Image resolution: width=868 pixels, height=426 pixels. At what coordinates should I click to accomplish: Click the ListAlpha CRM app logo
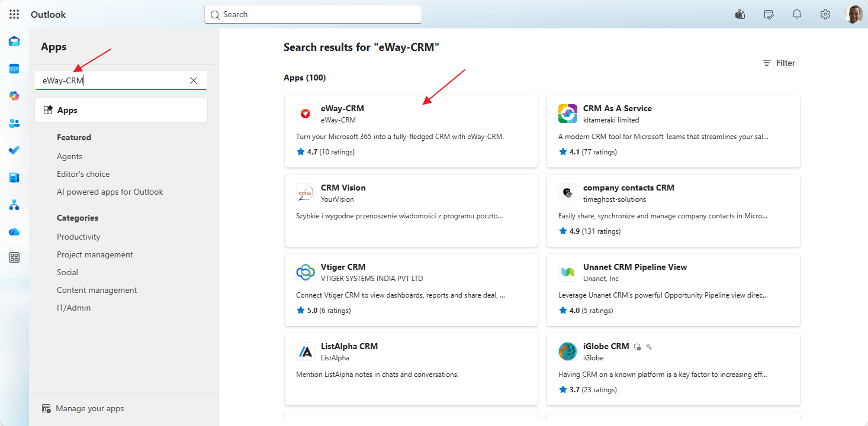coord(306,351)
